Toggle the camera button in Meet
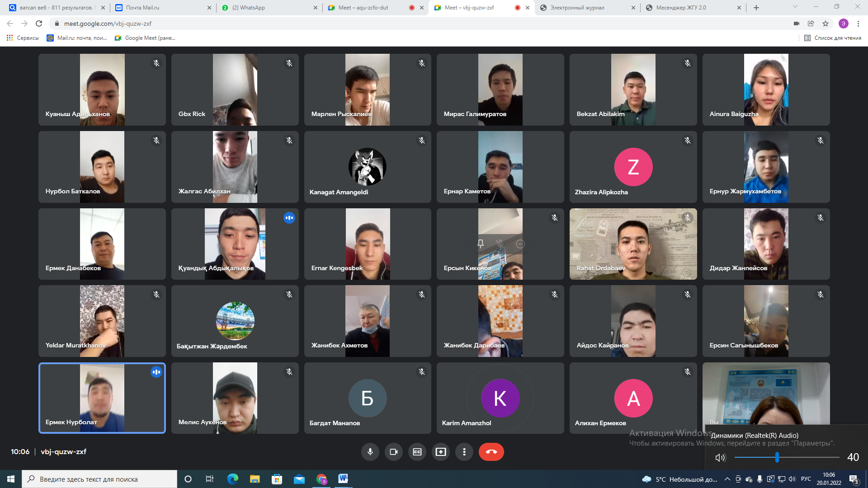Screen dimensions: 868x488 pos(393,452)
